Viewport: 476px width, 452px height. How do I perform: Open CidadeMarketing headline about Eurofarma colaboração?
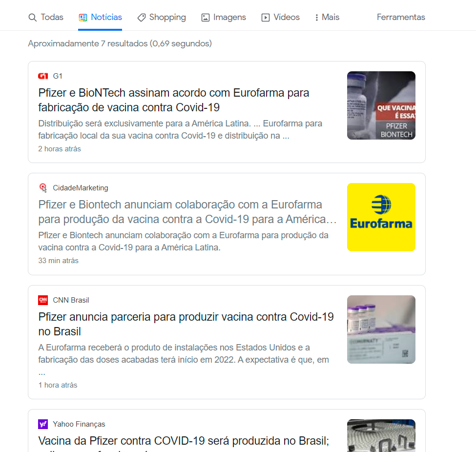pos(187,212)
